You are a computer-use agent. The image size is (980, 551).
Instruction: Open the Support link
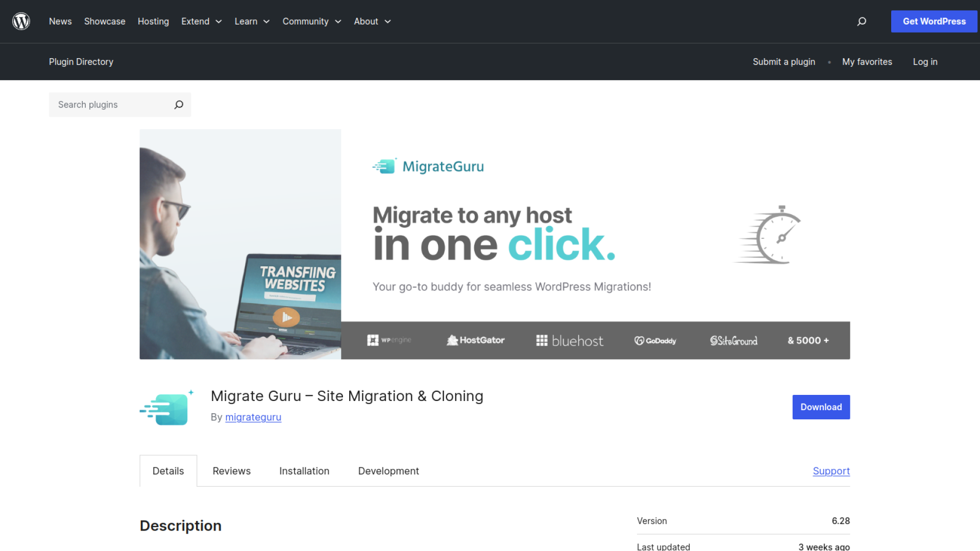831,471
